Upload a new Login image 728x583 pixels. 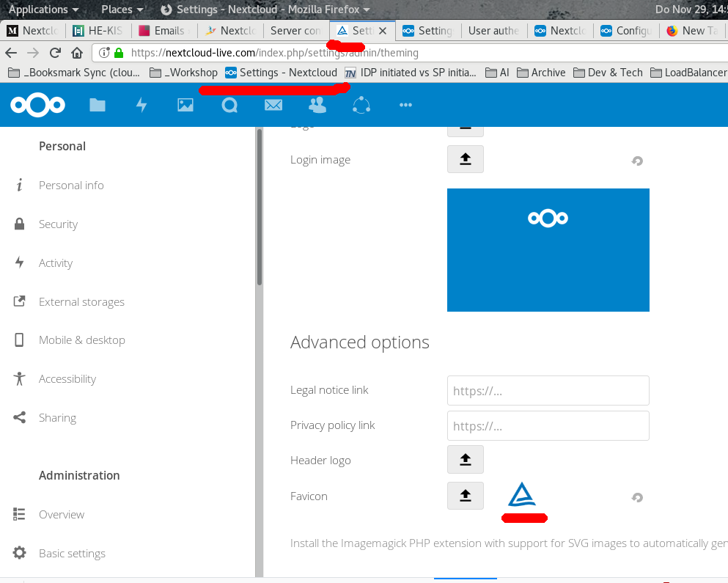pos(466,159)
